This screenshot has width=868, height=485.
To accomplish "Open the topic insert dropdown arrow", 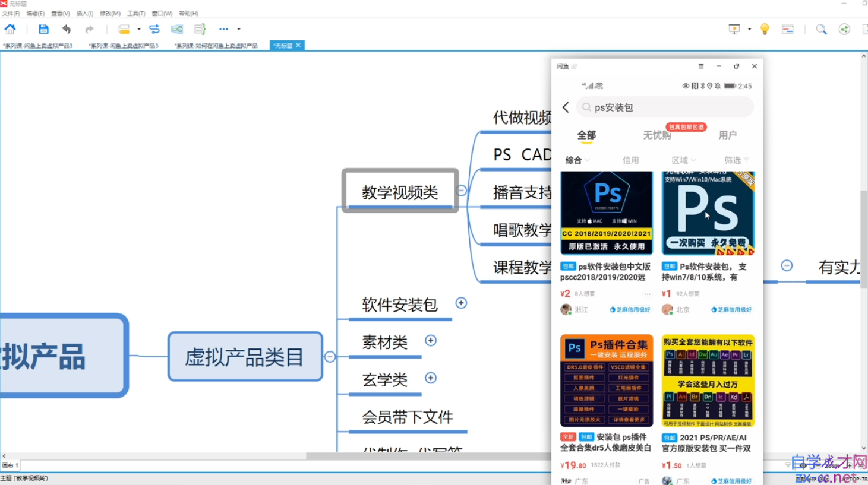I will 139,28.
